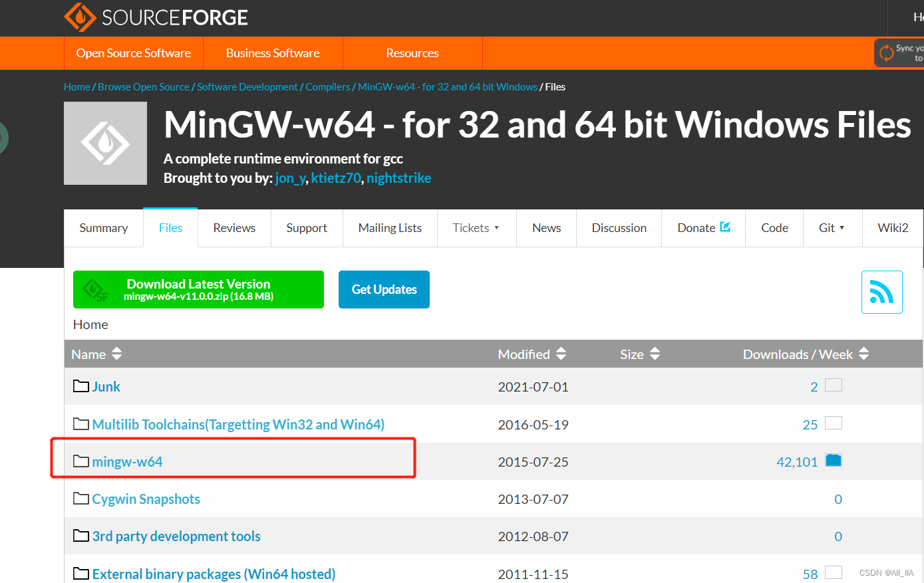Image resolution: width=924 pixels, height=583 pixels.
Task: Click the Junk folder icon
Action: [x=81, y=386]
